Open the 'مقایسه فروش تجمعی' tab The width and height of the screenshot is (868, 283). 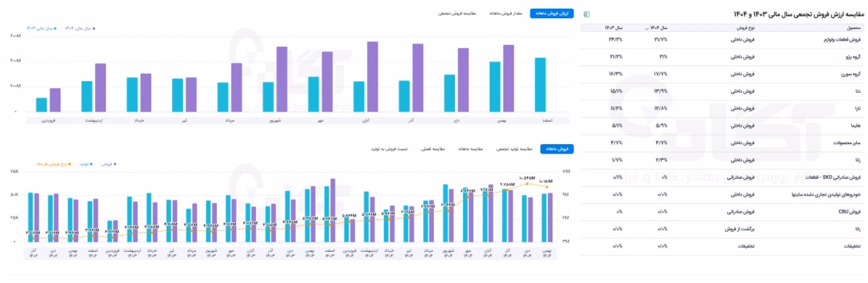456,13
